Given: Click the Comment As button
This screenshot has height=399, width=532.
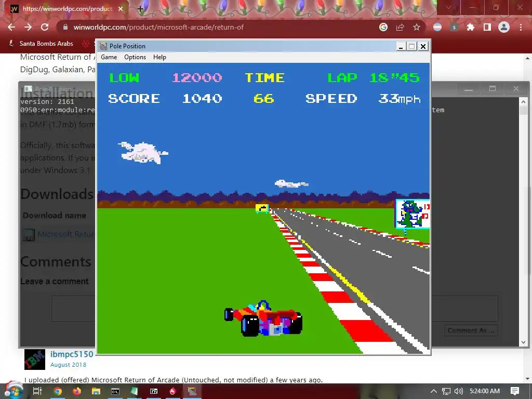Looking at the screenshot, I should (x=471, y=330).
